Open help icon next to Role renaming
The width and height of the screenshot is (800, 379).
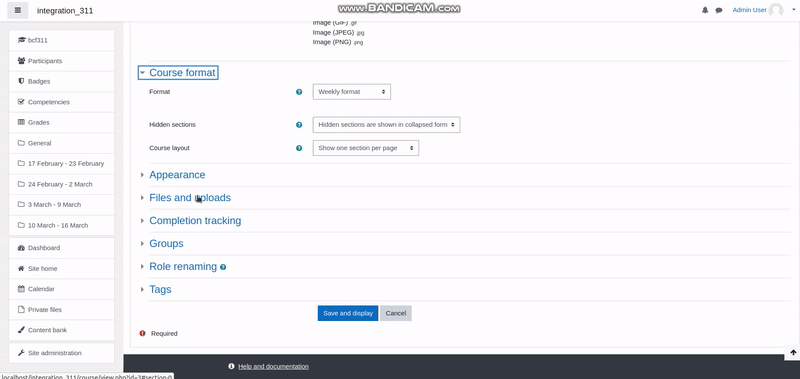pyautogui.click(x=223, y=267)
